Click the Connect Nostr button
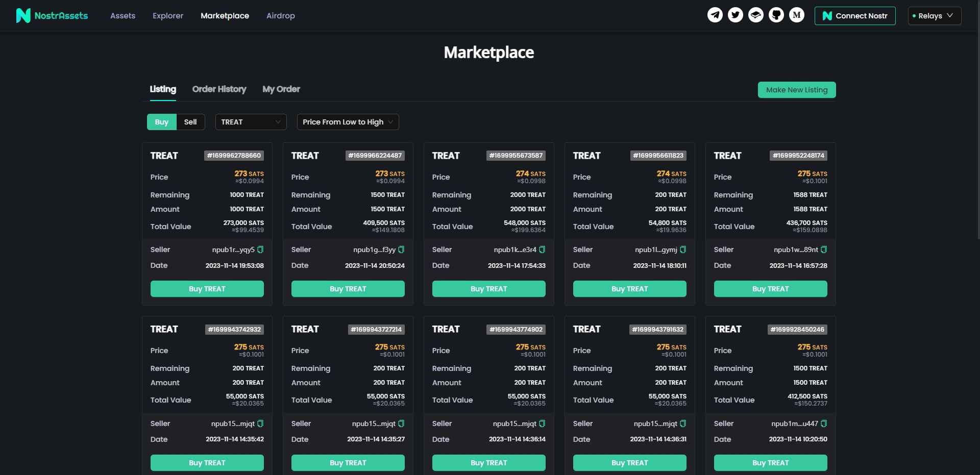Image resolution: width=980 pixels, height=475 pixels. tap(855, 16)
